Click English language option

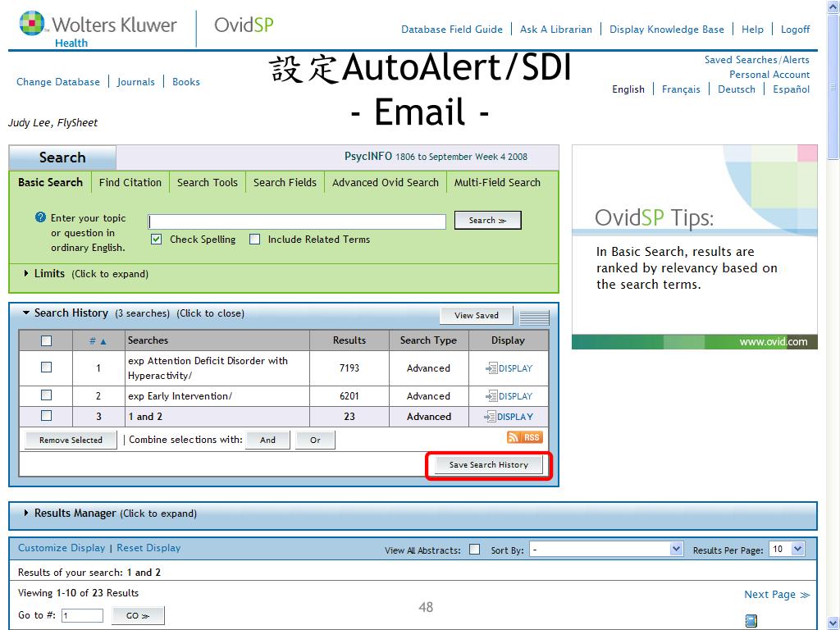628,89
